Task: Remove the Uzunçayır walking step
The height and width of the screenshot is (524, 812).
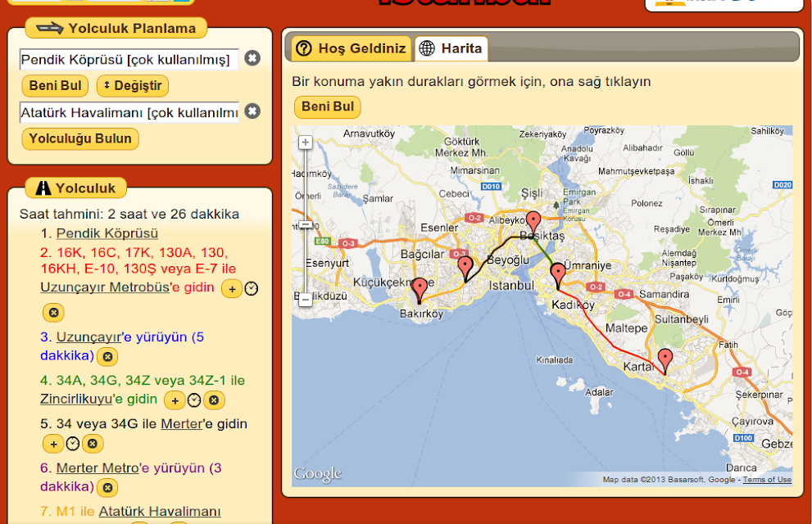Action: pos(107,356)
